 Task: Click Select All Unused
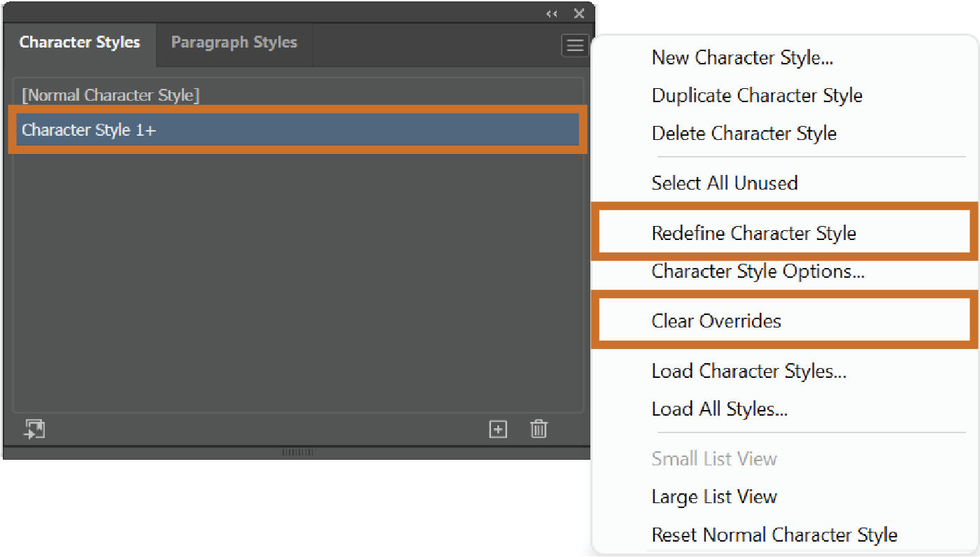click(725, 183)
